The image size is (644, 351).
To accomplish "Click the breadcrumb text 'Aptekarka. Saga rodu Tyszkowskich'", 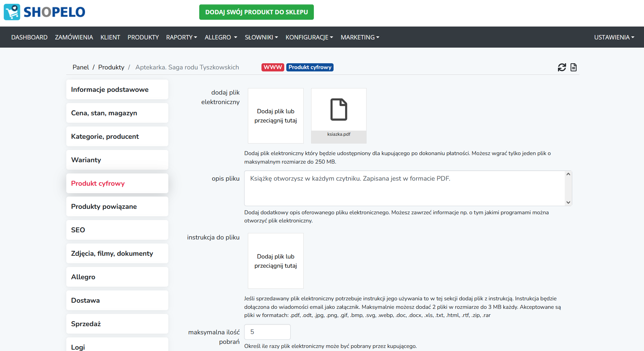I will click(x=187, y=67).
